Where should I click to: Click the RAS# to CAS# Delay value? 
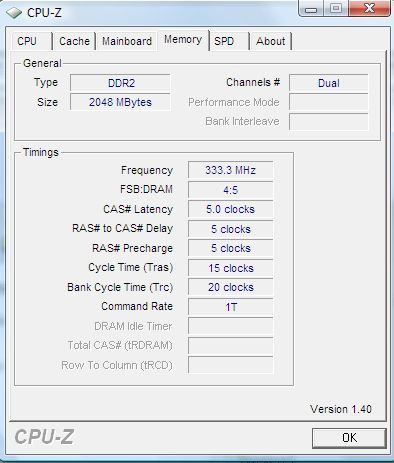coord(231,229)
